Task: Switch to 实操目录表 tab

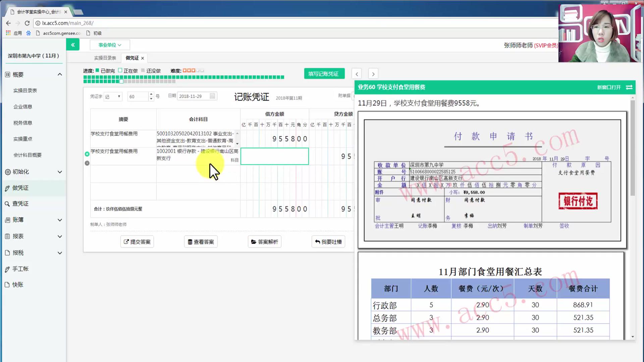Action: click(105, 58)
